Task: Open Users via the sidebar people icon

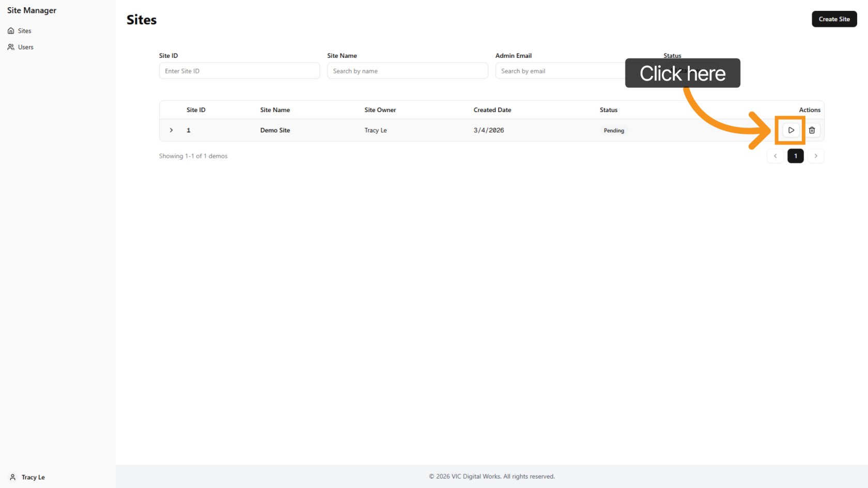Action: [11, 47]
